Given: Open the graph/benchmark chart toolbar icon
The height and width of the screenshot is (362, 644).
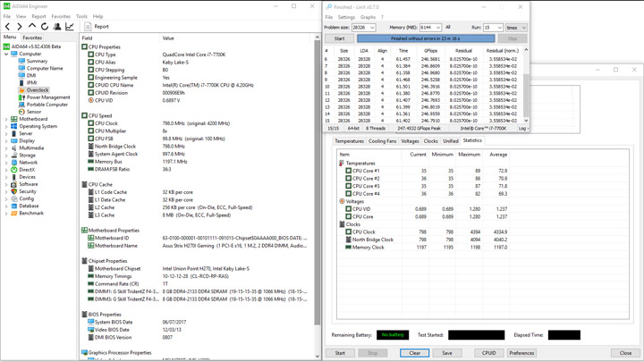Looking at the screenshot, I should [70, 27].
